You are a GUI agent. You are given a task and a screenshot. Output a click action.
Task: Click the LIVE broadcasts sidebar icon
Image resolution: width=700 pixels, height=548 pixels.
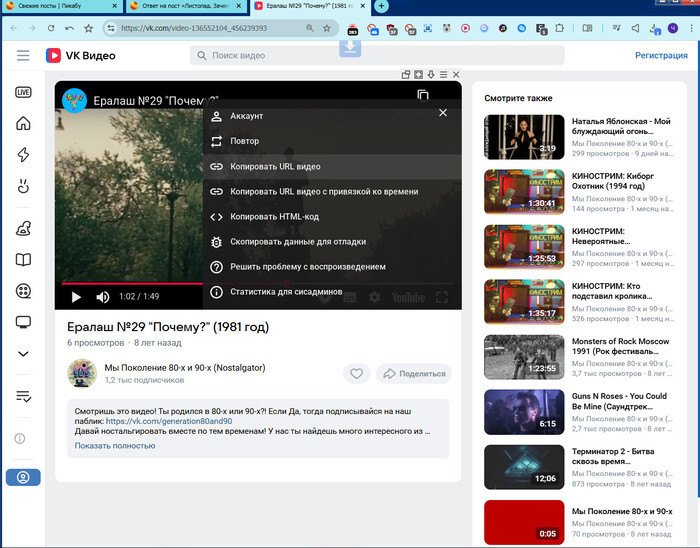[x=23, y=92]
